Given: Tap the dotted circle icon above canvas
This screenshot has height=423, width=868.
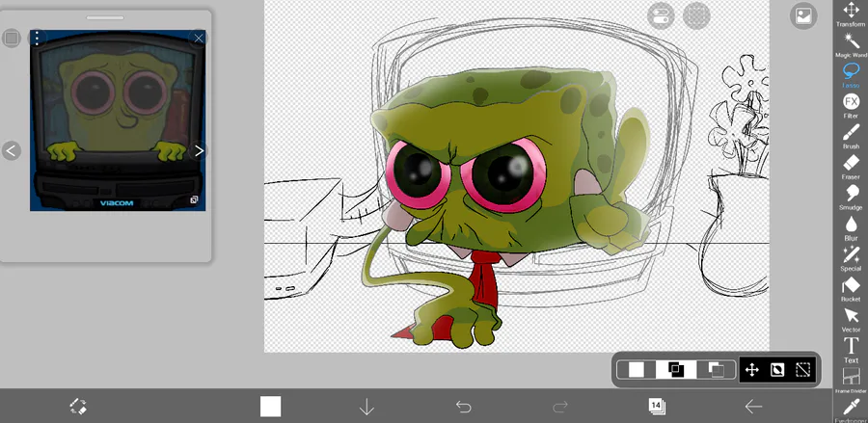Looking at the screenshot, I should coord(696,15).
